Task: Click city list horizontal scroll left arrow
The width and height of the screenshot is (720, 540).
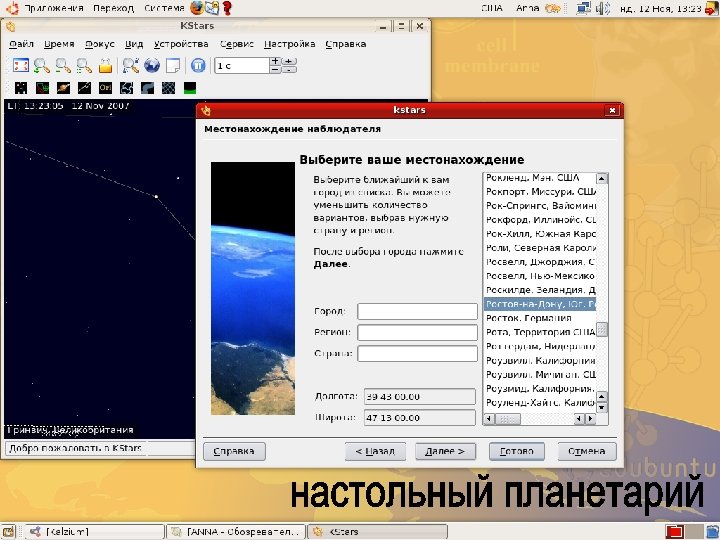Action: pos(489,419)
